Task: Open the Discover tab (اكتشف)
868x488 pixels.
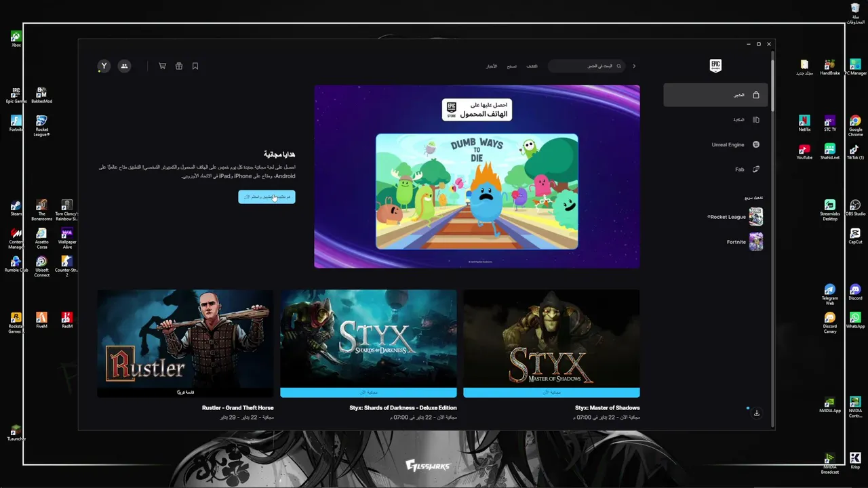Action: tap(532, 66)
